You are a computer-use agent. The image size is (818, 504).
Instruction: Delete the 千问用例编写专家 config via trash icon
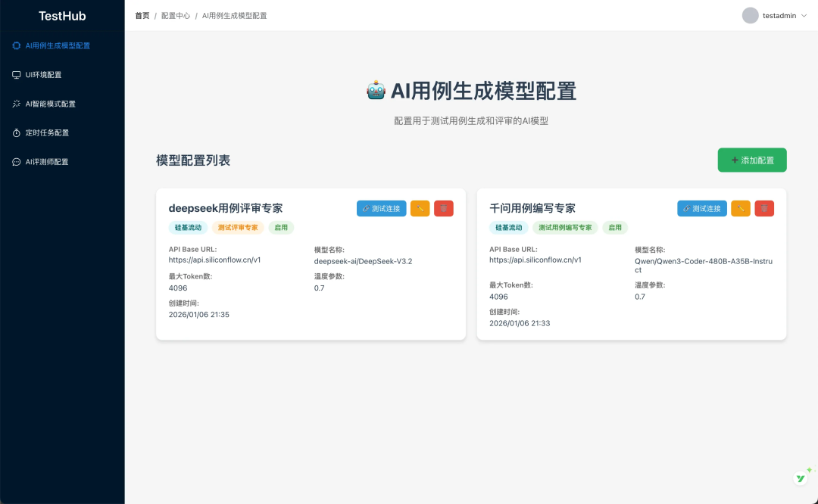(x=763, y=208)
